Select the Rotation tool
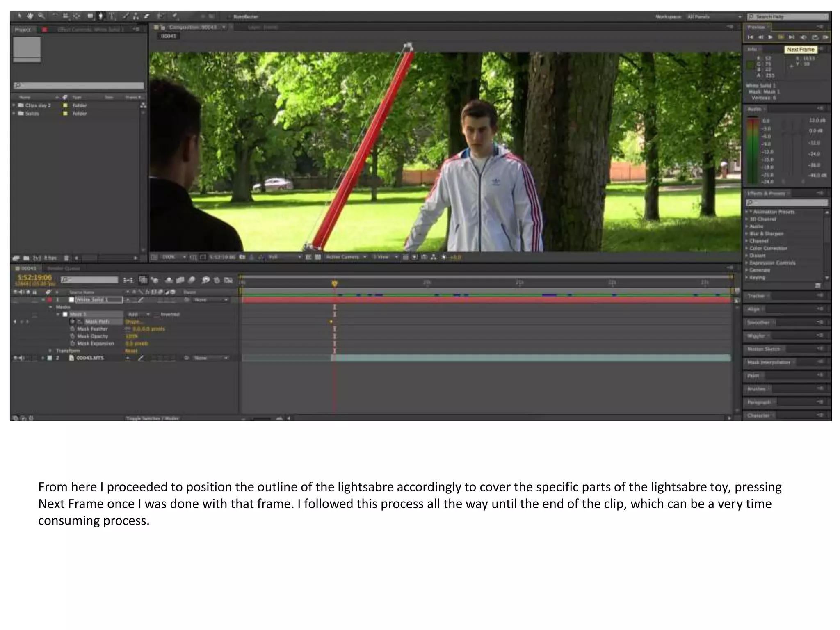This screenshot has height=630, width=840. coord(55,16)
